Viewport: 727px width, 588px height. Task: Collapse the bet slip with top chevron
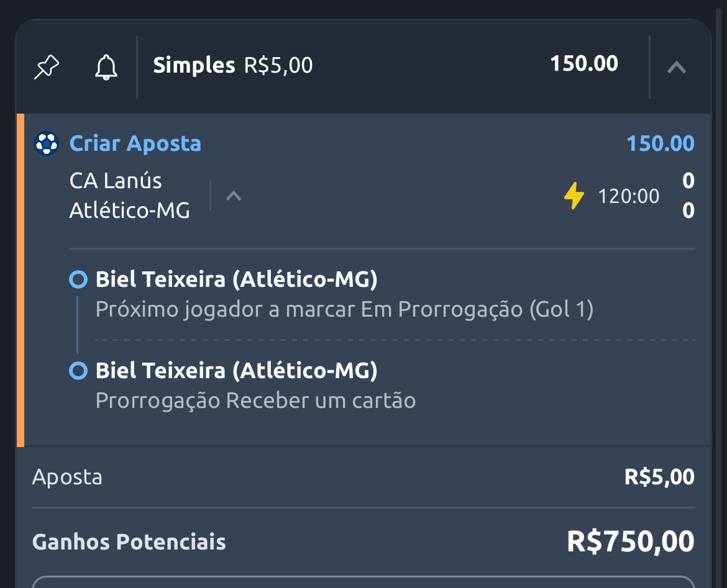[677, 68]
